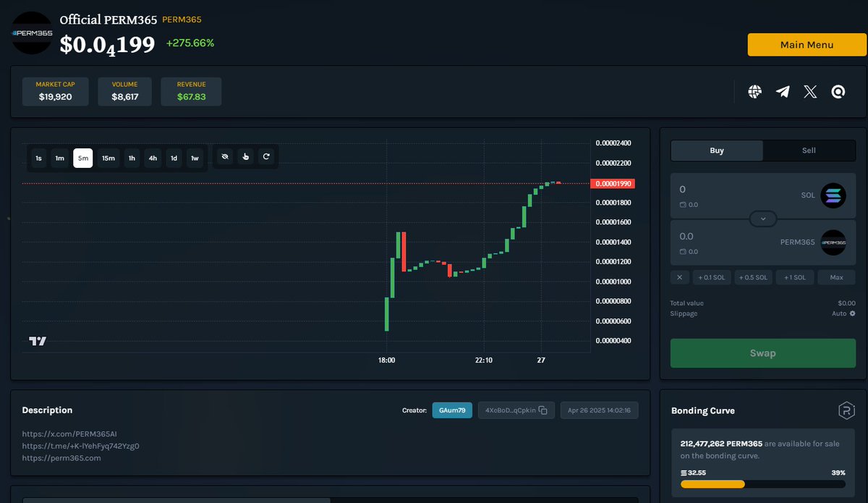Click the Total value $0.00 amount

pos(846,303)
